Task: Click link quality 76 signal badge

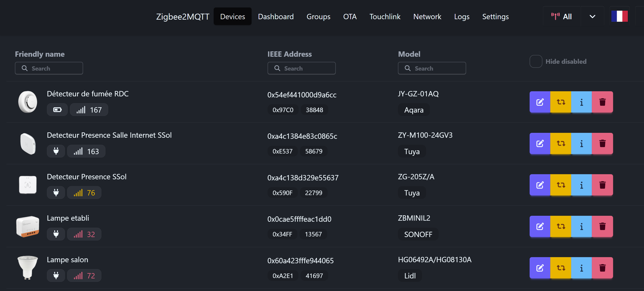Action: click(x=84, y=193)
